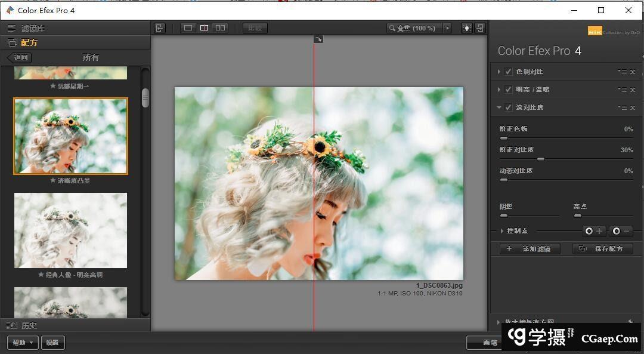Select single image view mode icon

pyautogui.click(x=188, y=28)
